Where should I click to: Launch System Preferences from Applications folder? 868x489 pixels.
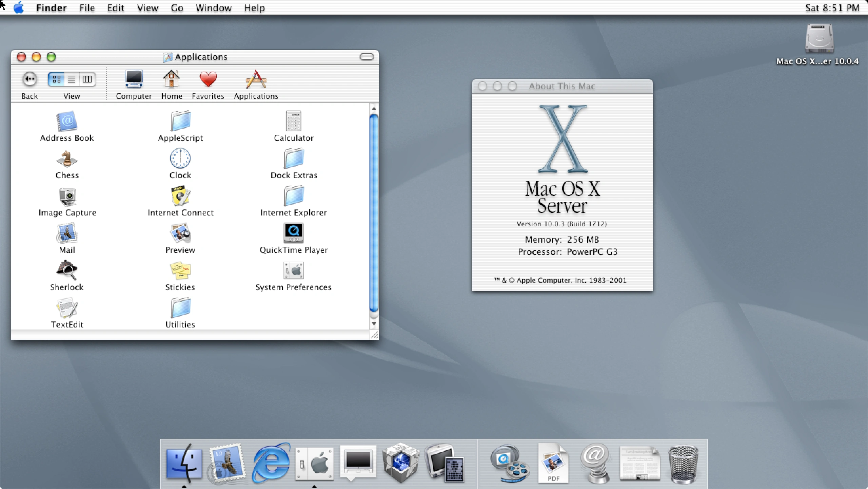(x=293, y=272)
